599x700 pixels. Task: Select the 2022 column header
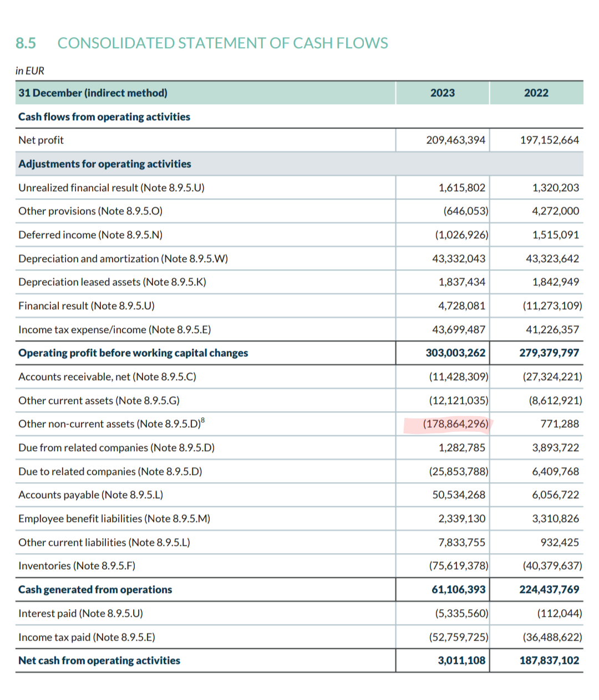536,93
